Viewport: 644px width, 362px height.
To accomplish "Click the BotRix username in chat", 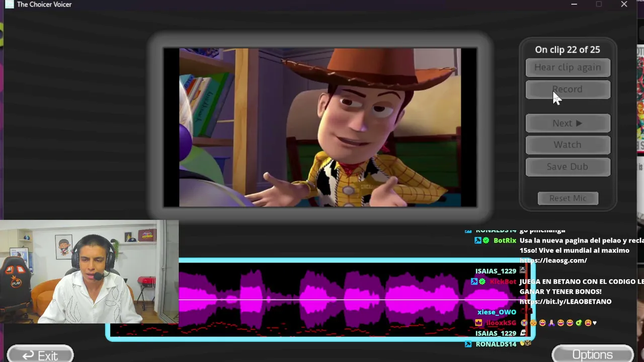I will (505, 241).
